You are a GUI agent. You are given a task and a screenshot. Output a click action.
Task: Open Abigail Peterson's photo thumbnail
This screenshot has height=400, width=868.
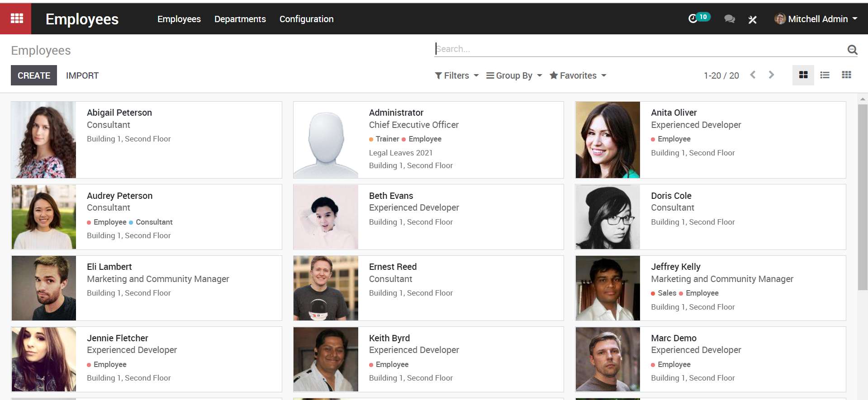(x=44, y=140)
